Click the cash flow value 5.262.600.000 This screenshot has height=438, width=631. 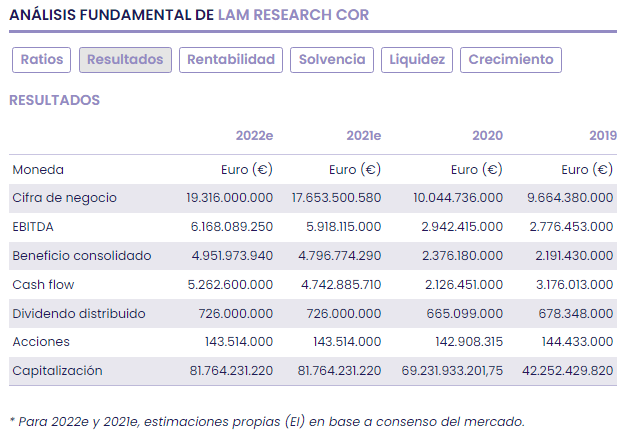(230, 285)
